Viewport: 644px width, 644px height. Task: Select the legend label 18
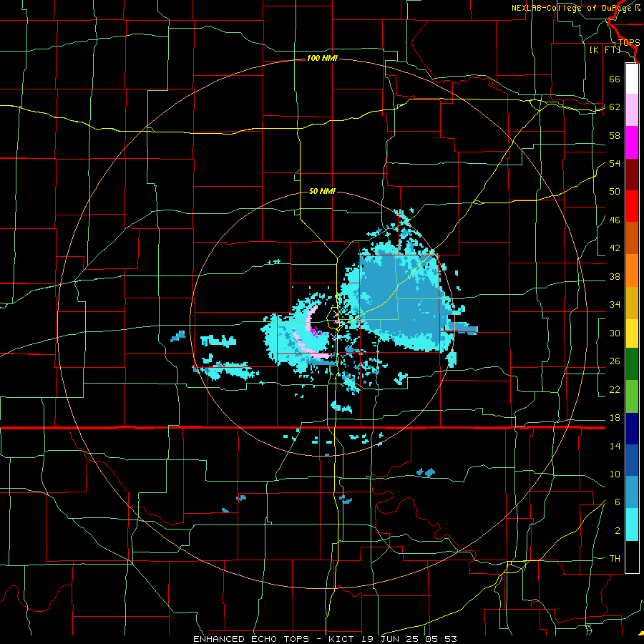click(615, 418)
